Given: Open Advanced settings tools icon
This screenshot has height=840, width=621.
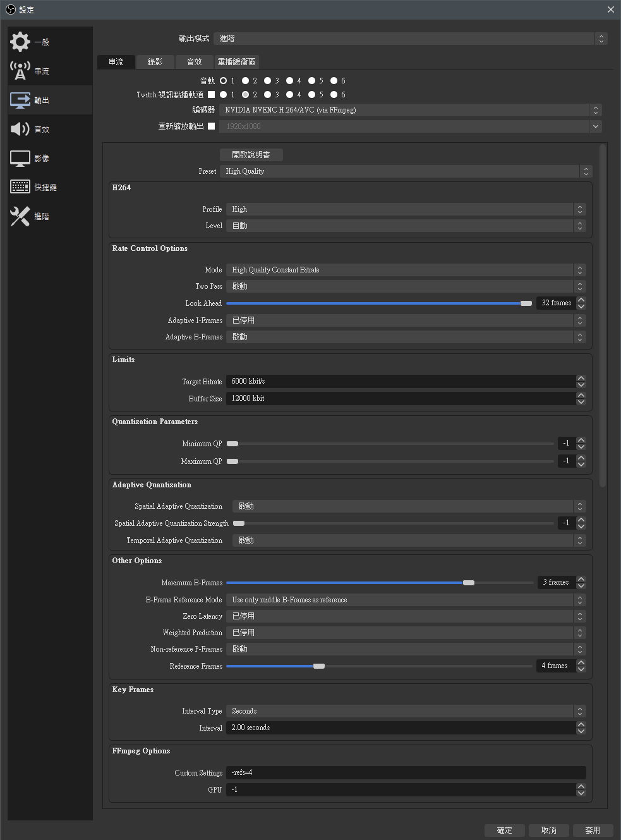Looking at the screenshot, I should click(20, 216).
